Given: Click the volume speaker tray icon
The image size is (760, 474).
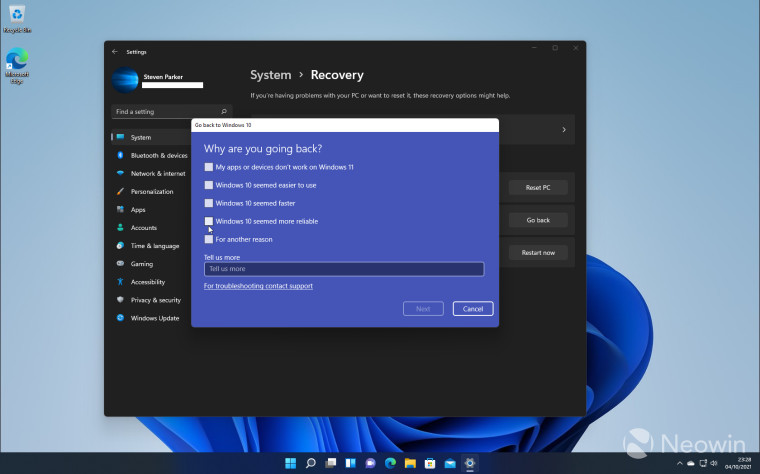Looking at the screenshot, I should [713, 463].
